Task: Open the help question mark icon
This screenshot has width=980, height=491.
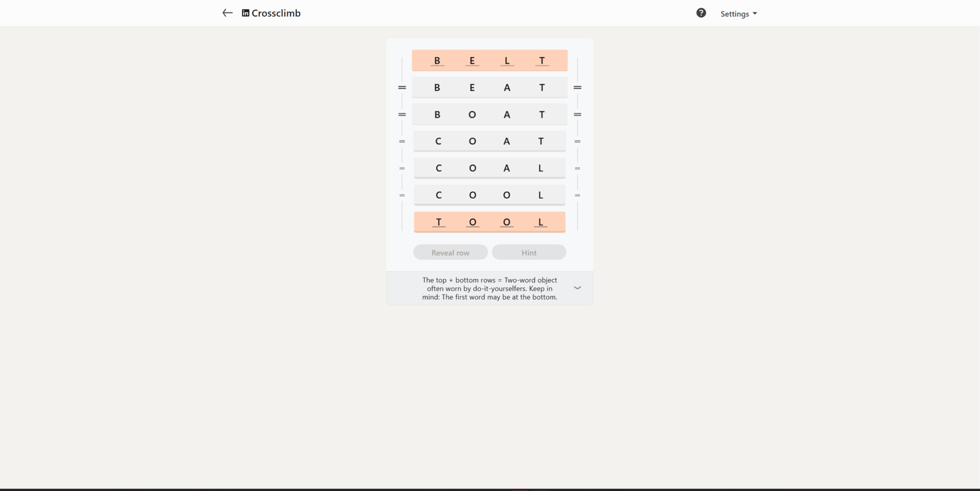Action: point(701,13)
